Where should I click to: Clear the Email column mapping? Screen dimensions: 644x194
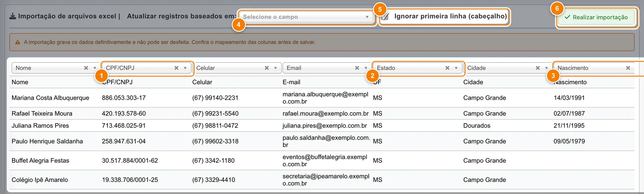(x=357, y=68)
